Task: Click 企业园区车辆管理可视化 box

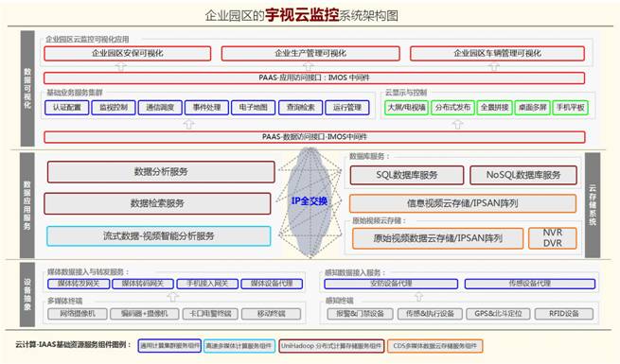Action: click(x=498, y=53)
